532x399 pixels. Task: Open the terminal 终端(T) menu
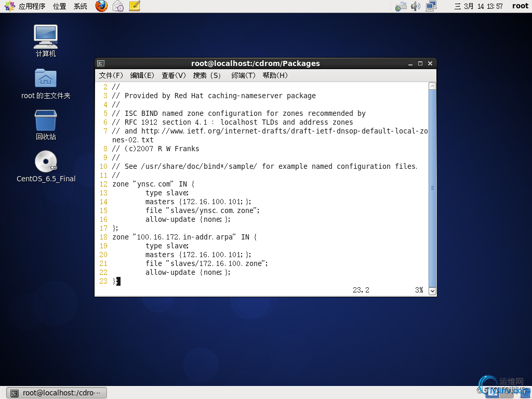[243, 75]
